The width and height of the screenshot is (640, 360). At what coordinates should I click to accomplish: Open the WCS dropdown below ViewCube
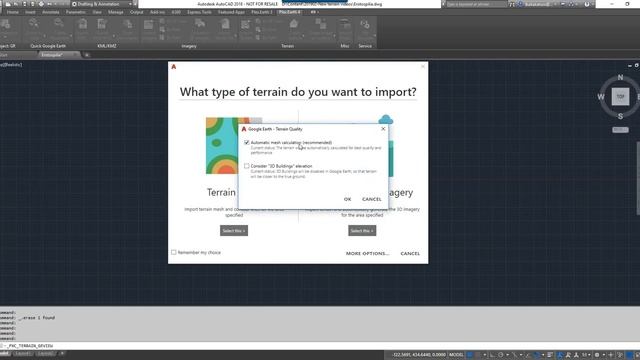click(x=620, y=130)
